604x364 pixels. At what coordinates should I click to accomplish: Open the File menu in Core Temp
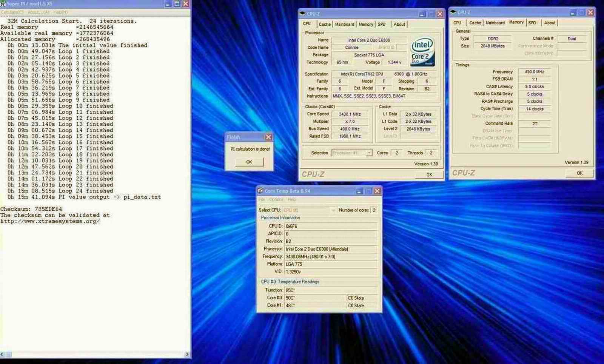tap(262, 199)
